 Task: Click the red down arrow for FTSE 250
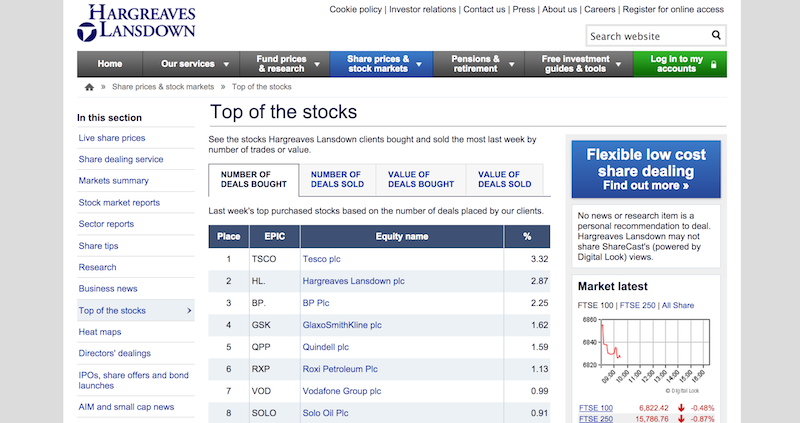click(x=681, y=418)
